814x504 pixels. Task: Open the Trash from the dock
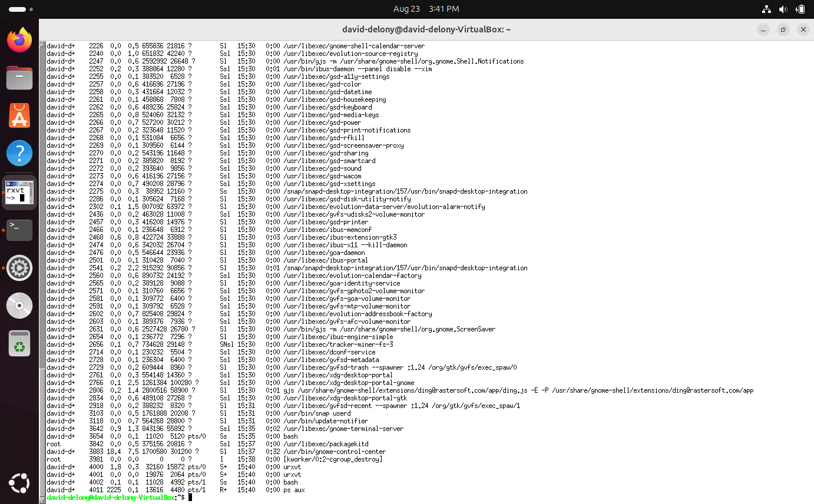(19, 343)
